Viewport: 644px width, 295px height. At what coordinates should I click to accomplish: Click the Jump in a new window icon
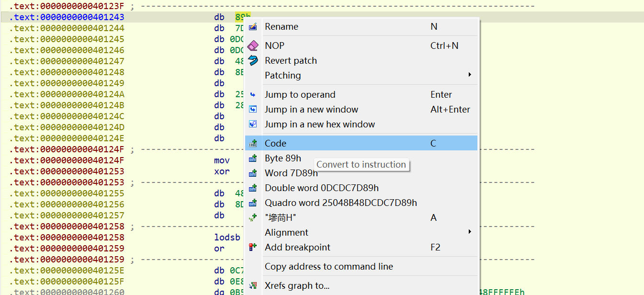(253, 110)
